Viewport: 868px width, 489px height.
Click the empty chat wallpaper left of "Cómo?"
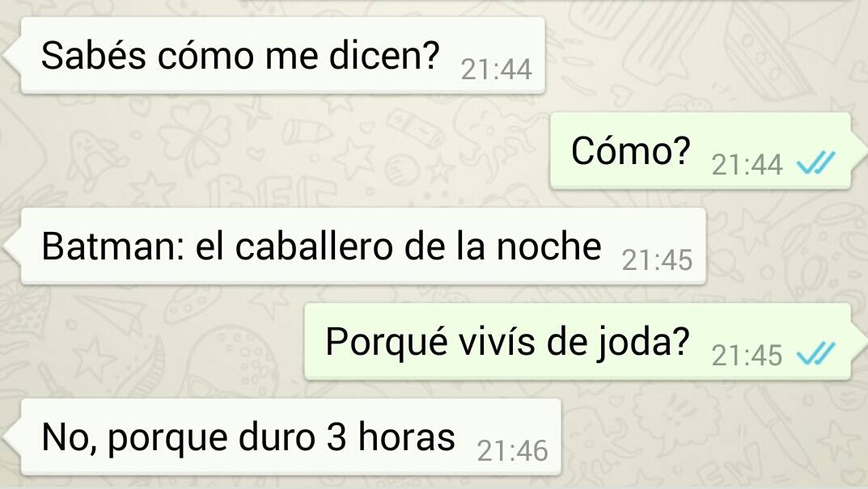pos(277,151)
